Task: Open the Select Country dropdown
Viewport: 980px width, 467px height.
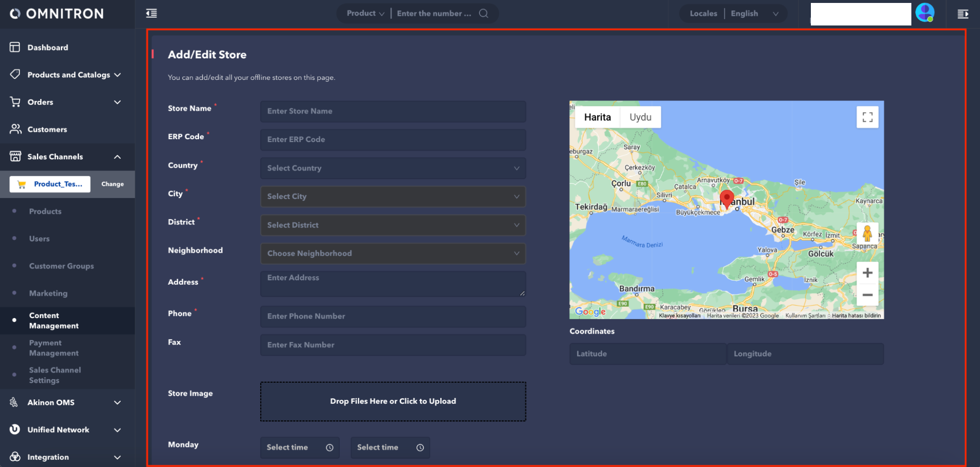Action: coord(393,168)
